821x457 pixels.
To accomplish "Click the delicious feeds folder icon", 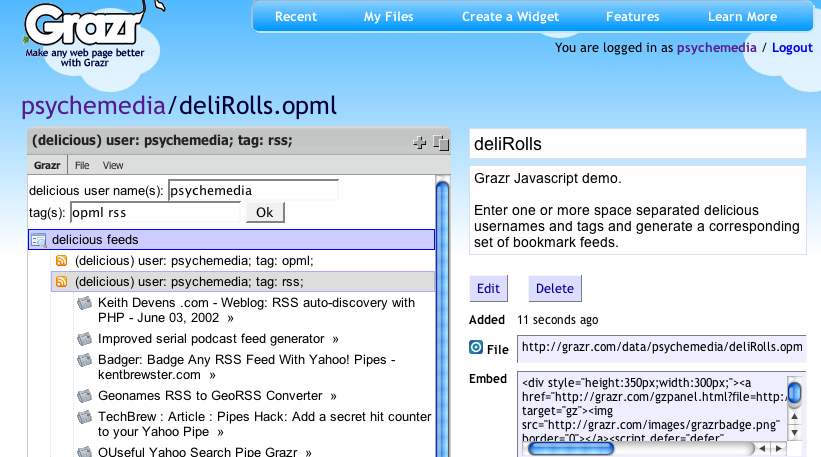I will point(39,240).
